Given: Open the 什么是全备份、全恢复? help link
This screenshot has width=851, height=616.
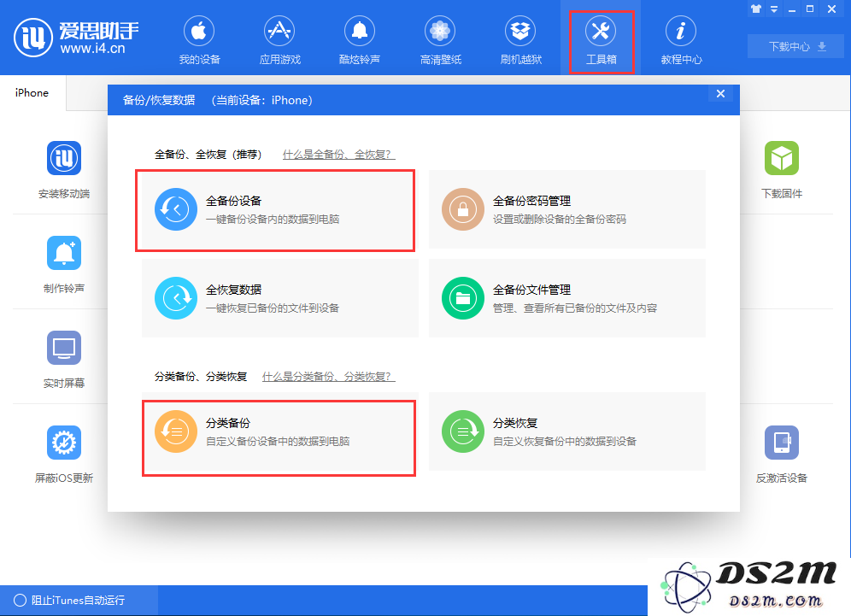Looking at the screenshot, I should click(338, 155).
